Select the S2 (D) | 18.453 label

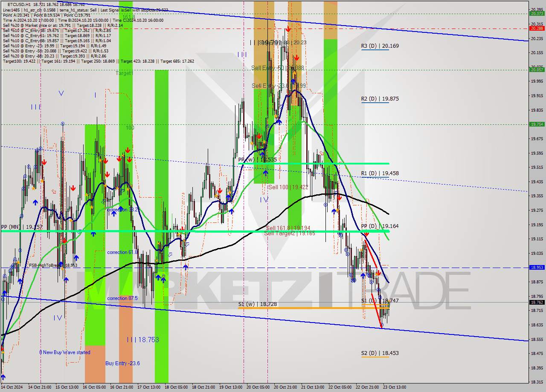380,353
